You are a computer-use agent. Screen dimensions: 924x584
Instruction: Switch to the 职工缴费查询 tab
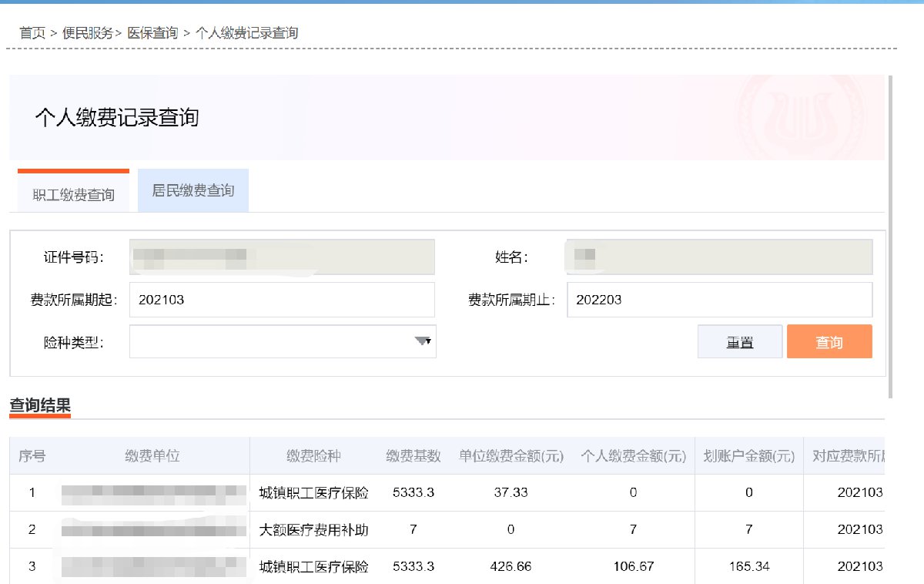click(73, 194)
